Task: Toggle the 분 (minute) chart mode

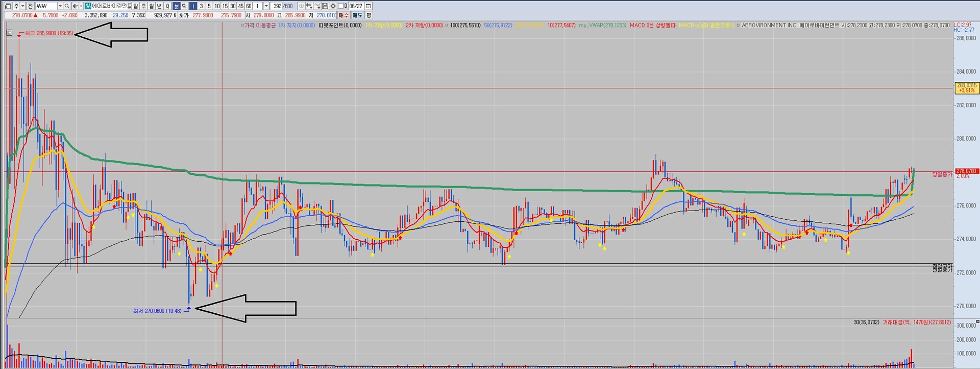Action: click(x=176, y=6)
